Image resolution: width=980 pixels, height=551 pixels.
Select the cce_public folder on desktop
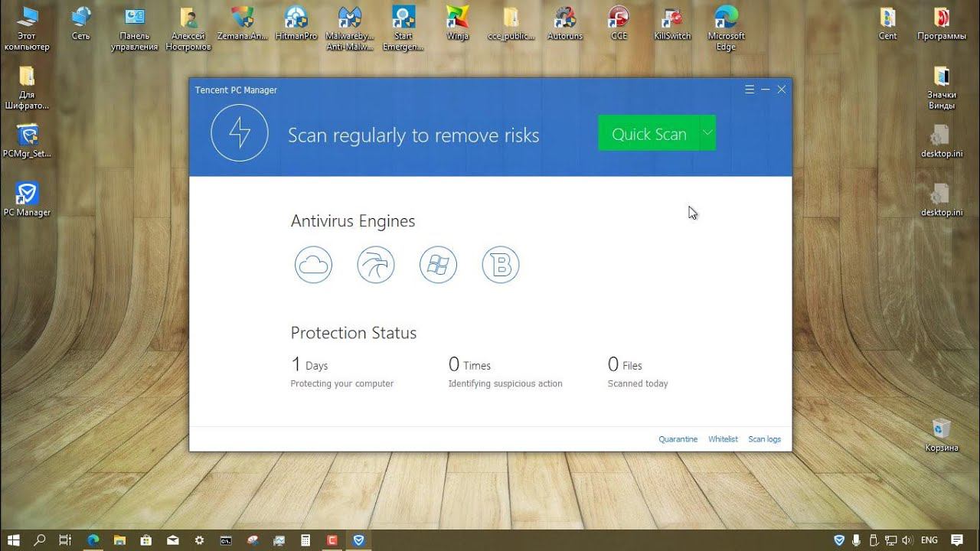[x=511, y=23]
